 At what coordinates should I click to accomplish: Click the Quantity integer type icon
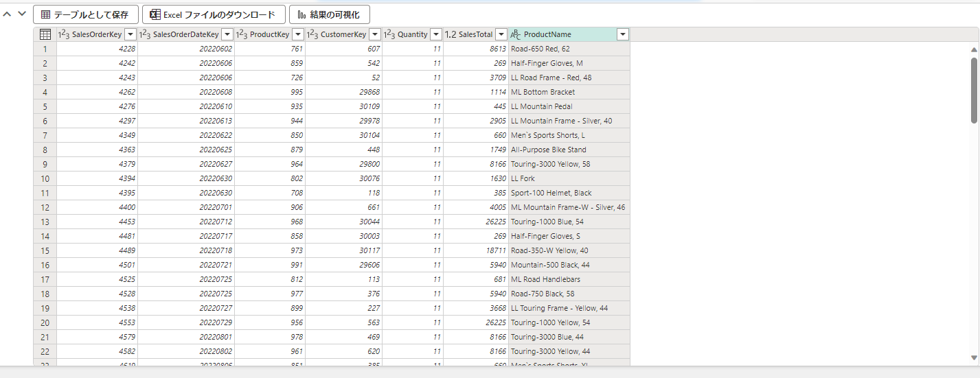coord(389,34)
